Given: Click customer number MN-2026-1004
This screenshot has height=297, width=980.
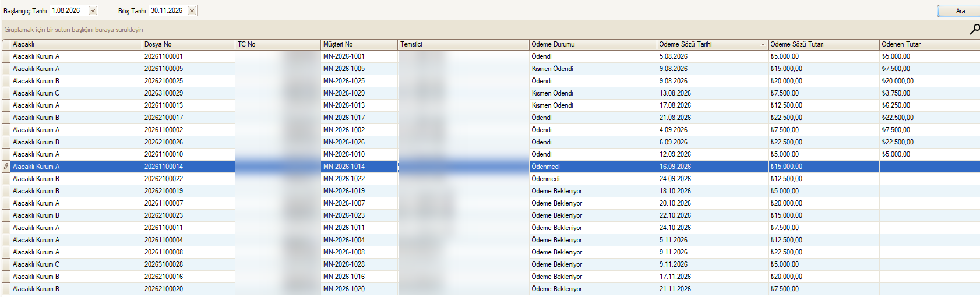Looking at the screenshot, I should click(344, 240).
